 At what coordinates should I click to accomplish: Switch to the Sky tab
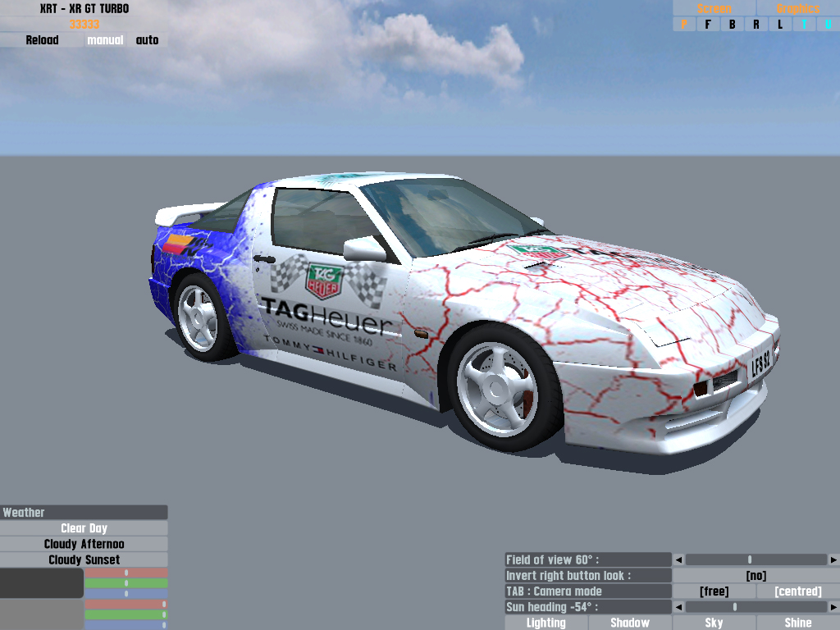pyautogui.click(x=714, y=623)
